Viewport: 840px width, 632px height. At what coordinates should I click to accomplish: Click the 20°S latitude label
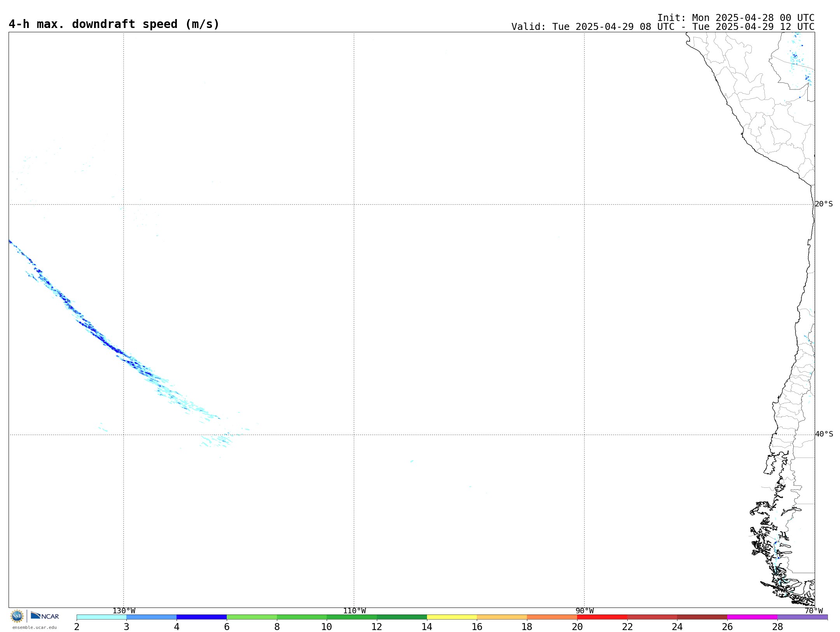click(x=824, y=204)
